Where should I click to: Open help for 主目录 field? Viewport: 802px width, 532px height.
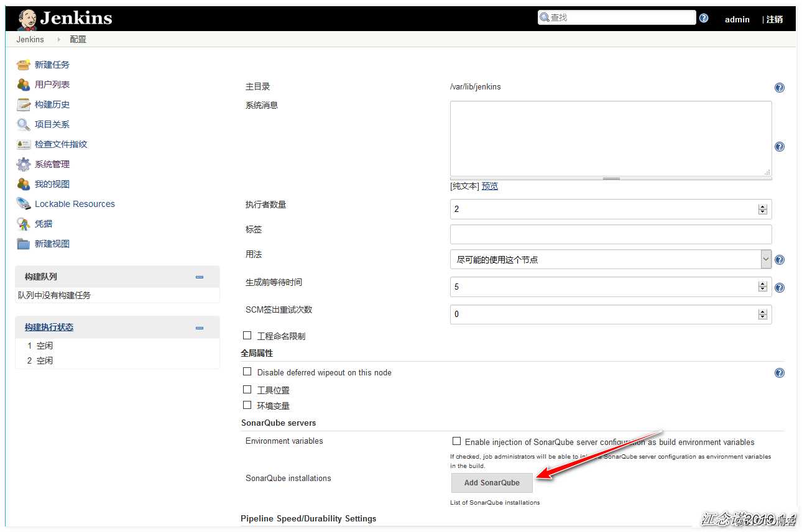pyautogui.click(x=780, y=88)
